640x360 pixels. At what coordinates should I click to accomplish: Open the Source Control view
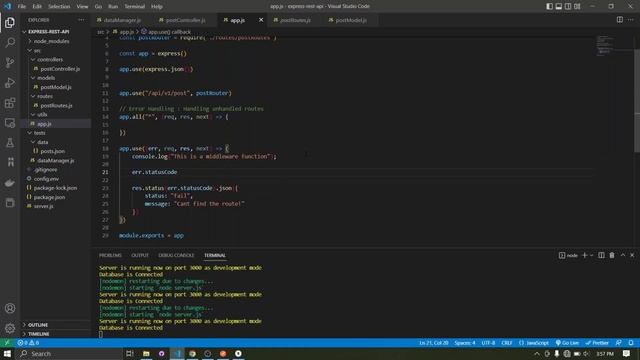(10, 62)
